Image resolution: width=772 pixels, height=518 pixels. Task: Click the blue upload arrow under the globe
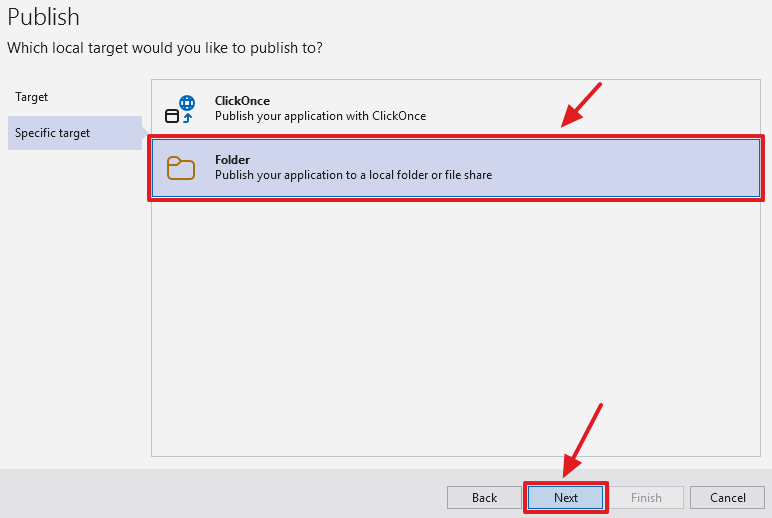187,117
